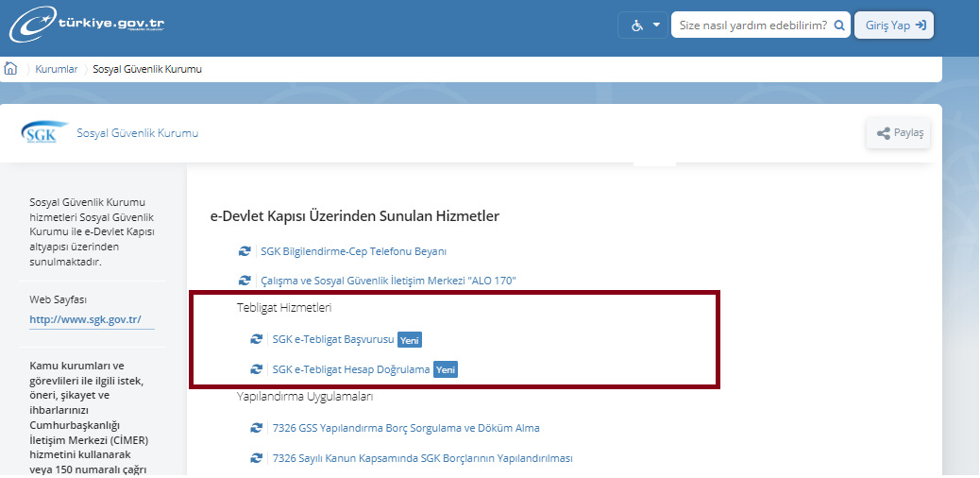Image resolution: width=980 pixels, height=478 pixels.
Task: Click icon beside 7326 Sayılı Kanun Kapsamında
Action: point(256,458)
